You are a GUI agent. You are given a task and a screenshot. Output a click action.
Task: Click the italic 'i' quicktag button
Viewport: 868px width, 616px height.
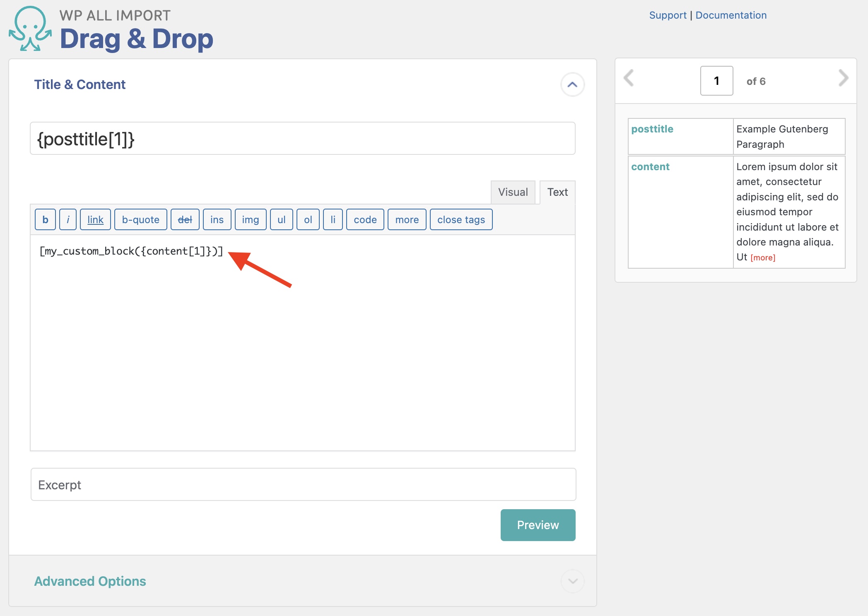click(x=68, y=220)
